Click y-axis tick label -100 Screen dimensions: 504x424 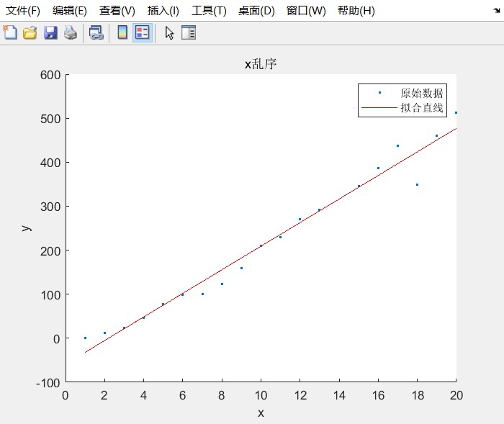(x=48, y=383)
